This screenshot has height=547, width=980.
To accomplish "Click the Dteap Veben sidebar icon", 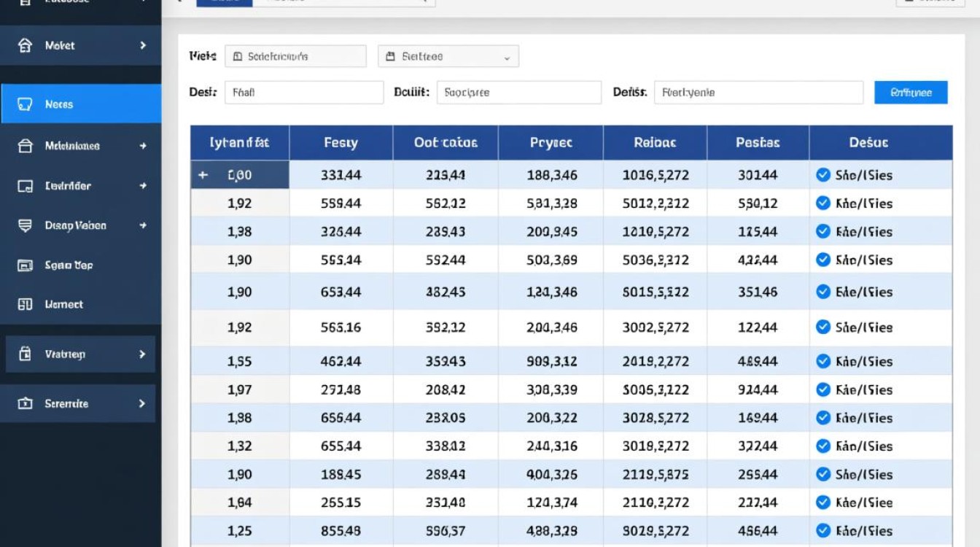I will pyautogui.click(x=25, y=225).
